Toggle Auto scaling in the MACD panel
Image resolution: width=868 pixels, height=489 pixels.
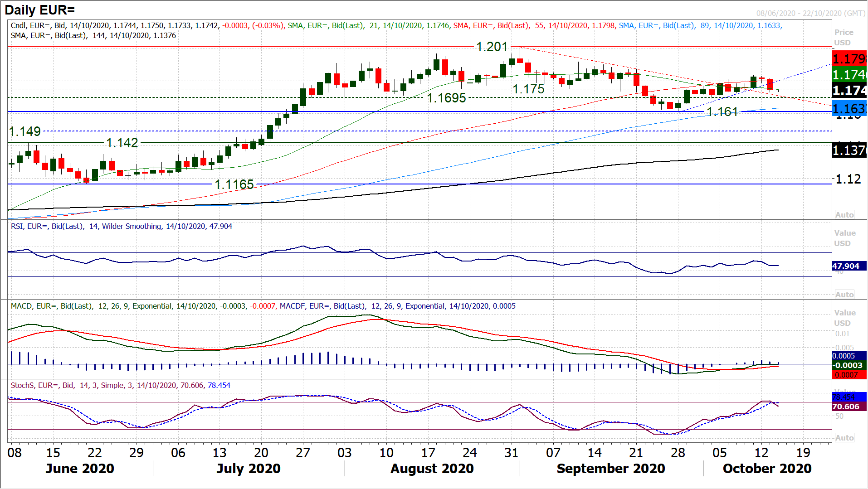click(x=844, y=295)
